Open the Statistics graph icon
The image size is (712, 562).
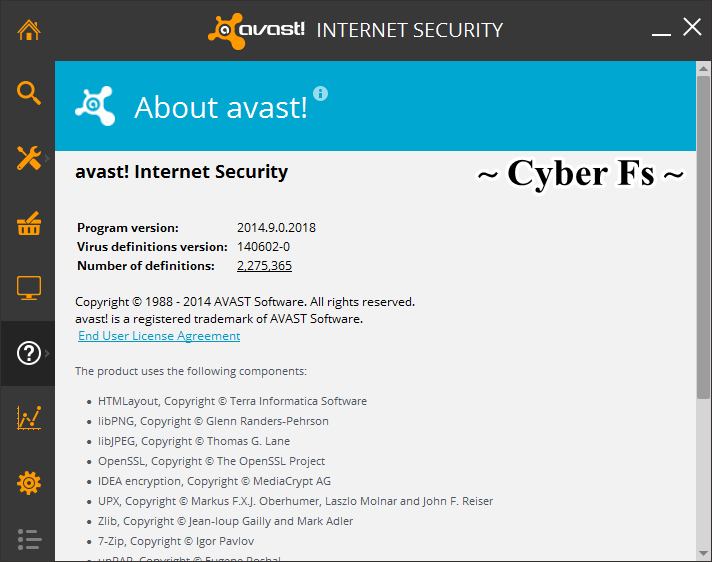click(28, 418)
